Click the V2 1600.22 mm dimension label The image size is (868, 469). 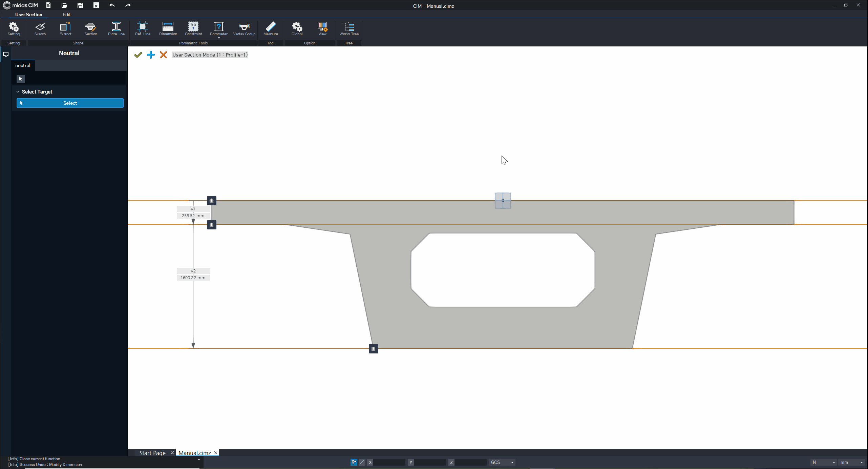coord(193,274)
